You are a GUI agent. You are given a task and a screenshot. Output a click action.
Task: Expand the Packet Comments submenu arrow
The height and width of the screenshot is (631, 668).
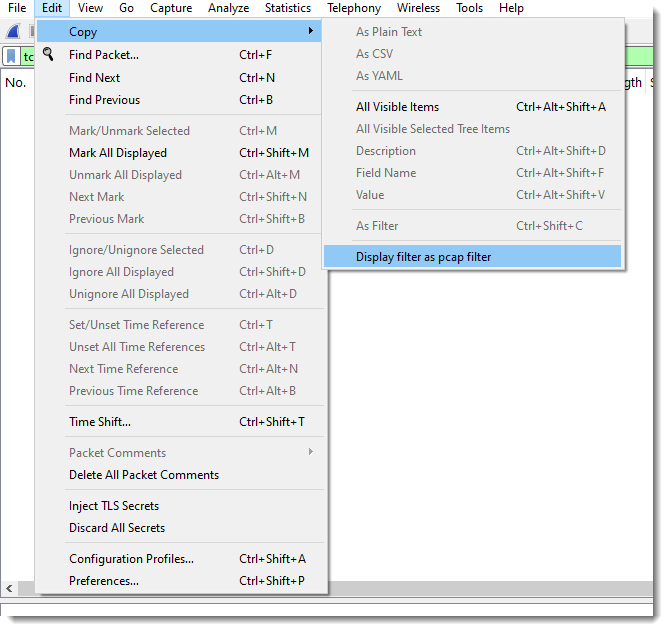pos(311,452)
